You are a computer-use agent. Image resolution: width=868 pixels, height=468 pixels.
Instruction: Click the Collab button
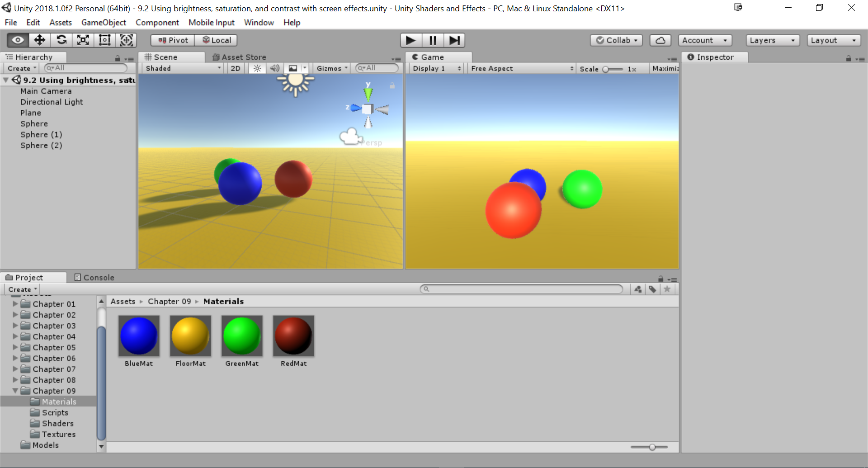pos(616,40)
